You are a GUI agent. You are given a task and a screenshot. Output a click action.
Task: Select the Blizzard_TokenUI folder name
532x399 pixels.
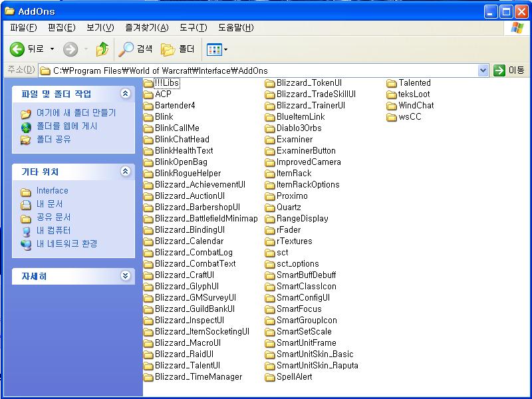pos(309,83)
